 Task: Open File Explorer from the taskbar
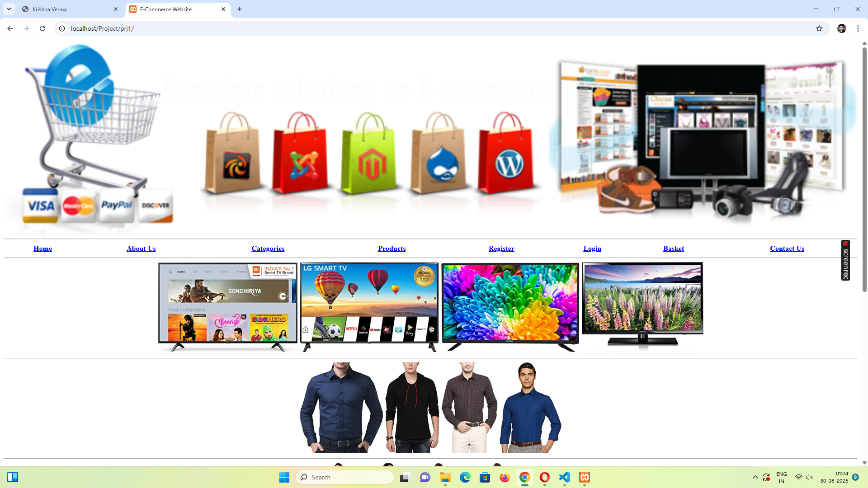click(x=445, y=477)
